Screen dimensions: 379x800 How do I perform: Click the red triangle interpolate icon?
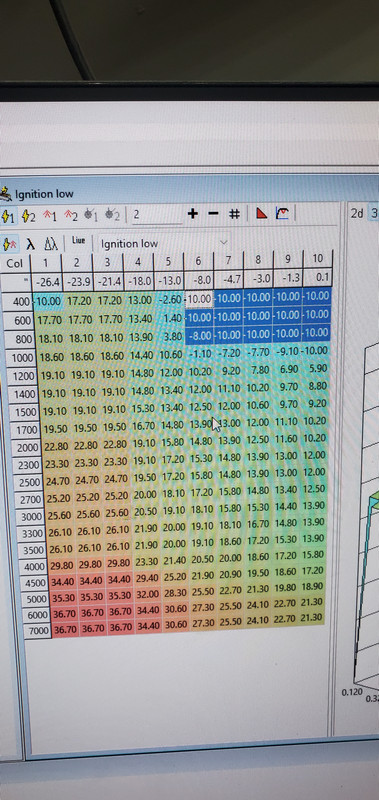click(x=262, y=213)
